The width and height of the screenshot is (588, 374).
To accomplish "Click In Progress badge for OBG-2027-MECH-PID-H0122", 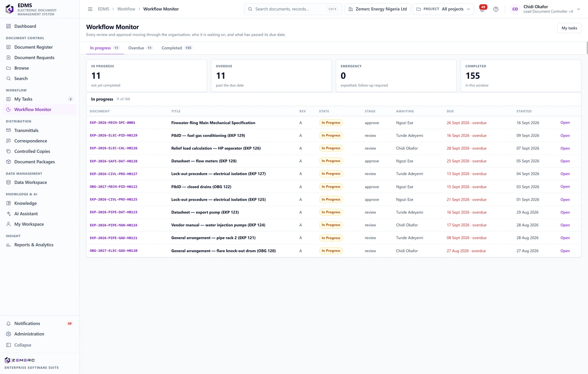I will coord(331,187).
